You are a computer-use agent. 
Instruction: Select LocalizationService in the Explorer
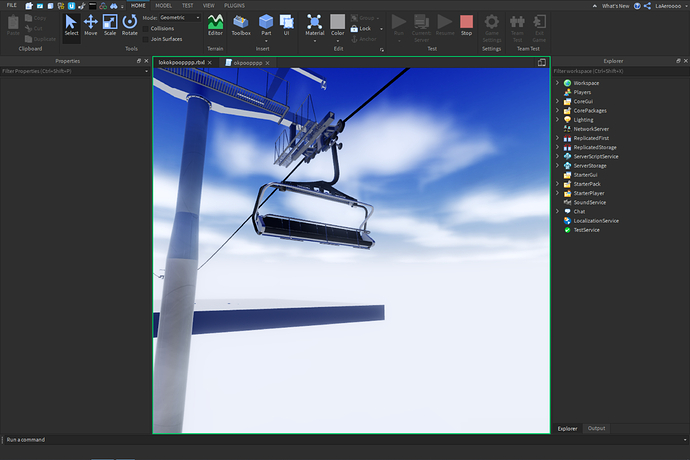pos(596,221)
